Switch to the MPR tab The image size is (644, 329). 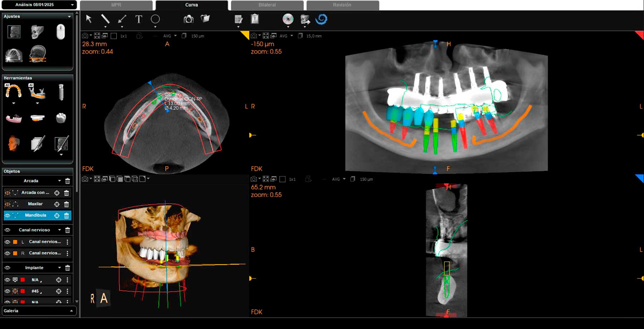click(116, 5)
